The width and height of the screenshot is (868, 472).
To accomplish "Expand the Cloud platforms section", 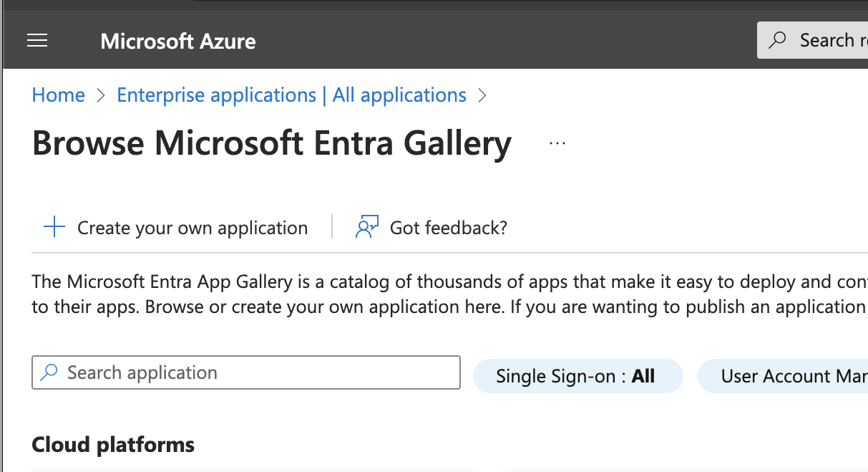I will coord(112,444).
